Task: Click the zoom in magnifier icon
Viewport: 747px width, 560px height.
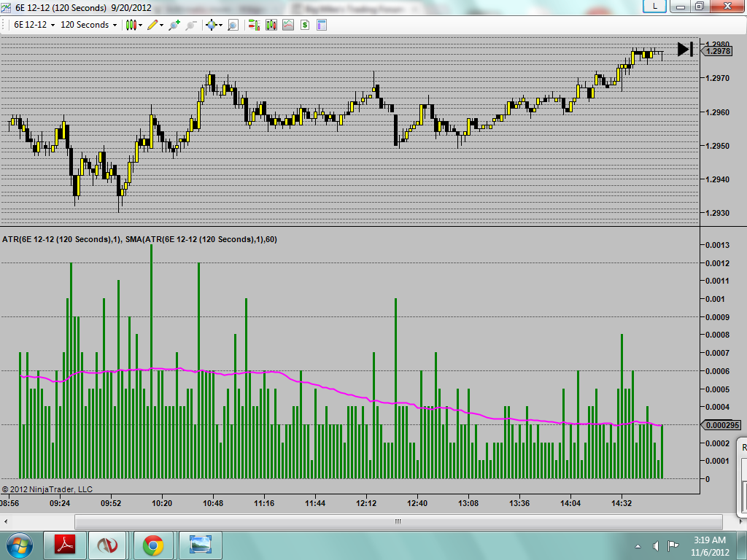Action: tap(174, 25)
